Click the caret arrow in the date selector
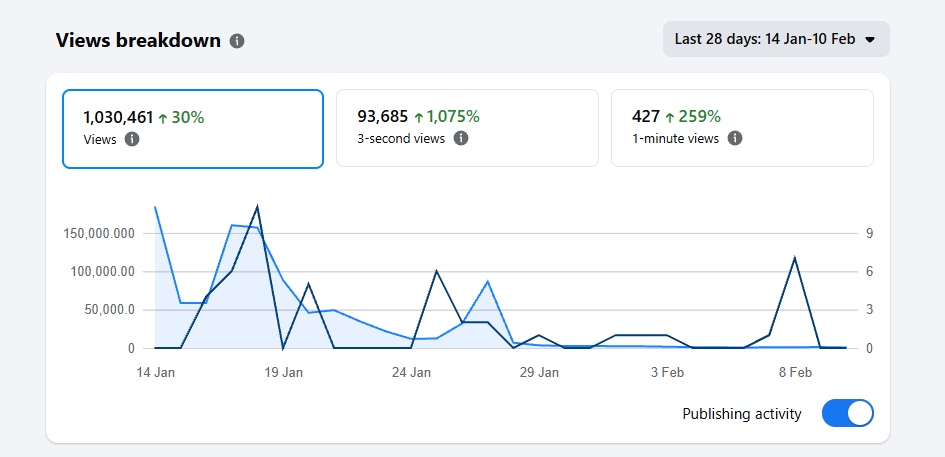This screenshot has height=457, width=945. [869, 40]
